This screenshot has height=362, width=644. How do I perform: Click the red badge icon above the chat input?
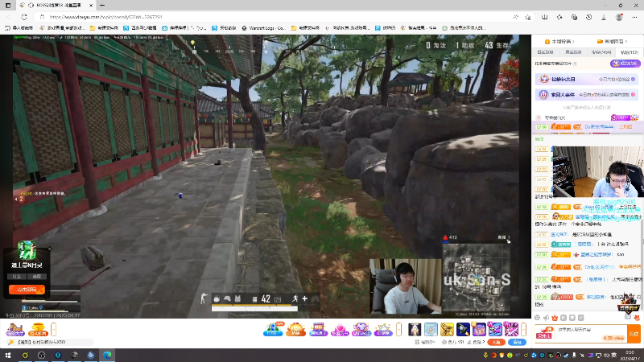tap(555, 318)
